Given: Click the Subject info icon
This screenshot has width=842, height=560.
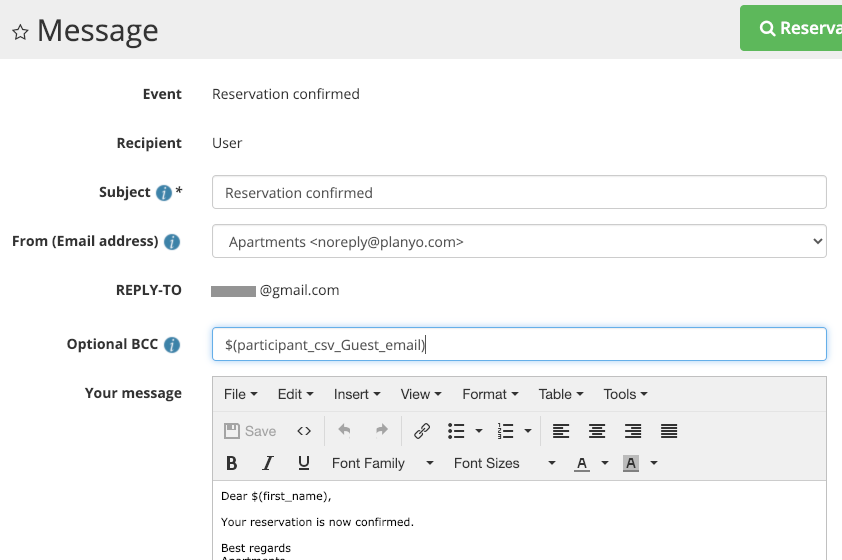Looking at the screenshot, I should (164, 193).
